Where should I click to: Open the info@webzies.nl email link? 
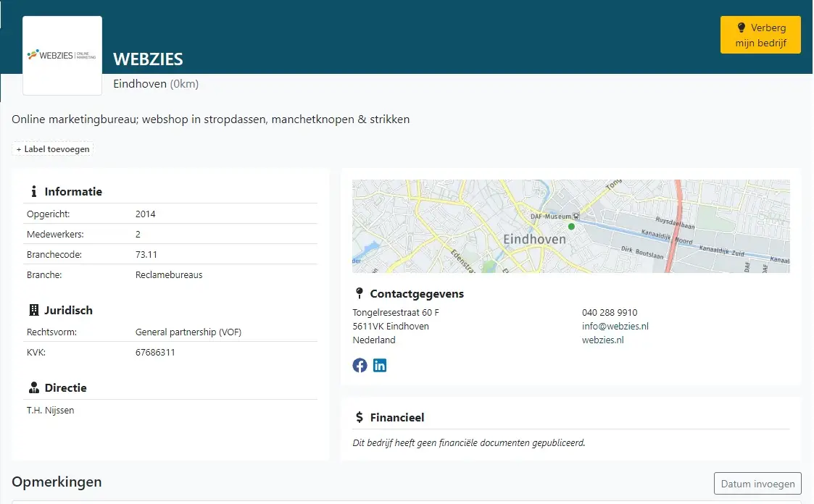click(x=615, y=326)
